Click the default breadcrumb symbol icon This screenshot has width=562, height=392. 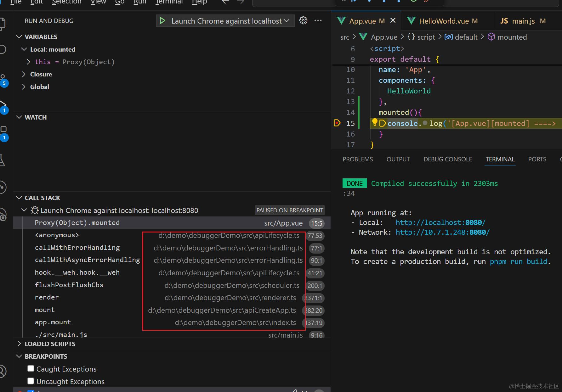(x=449, y=37)
